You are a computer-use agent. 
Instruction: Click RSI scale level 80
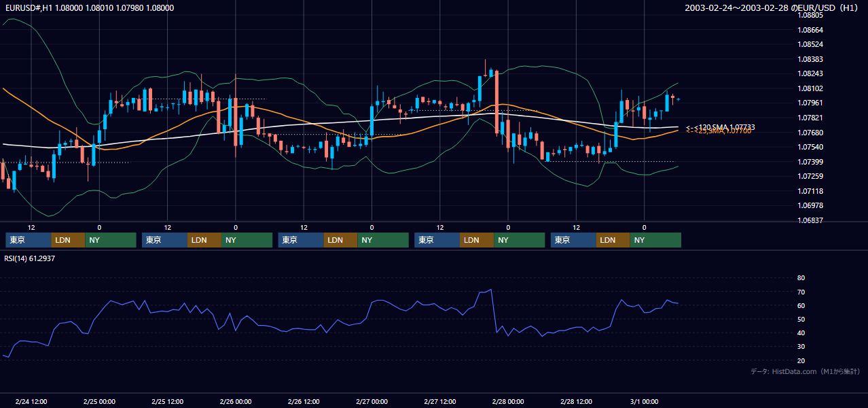click(x=801, y=278)
